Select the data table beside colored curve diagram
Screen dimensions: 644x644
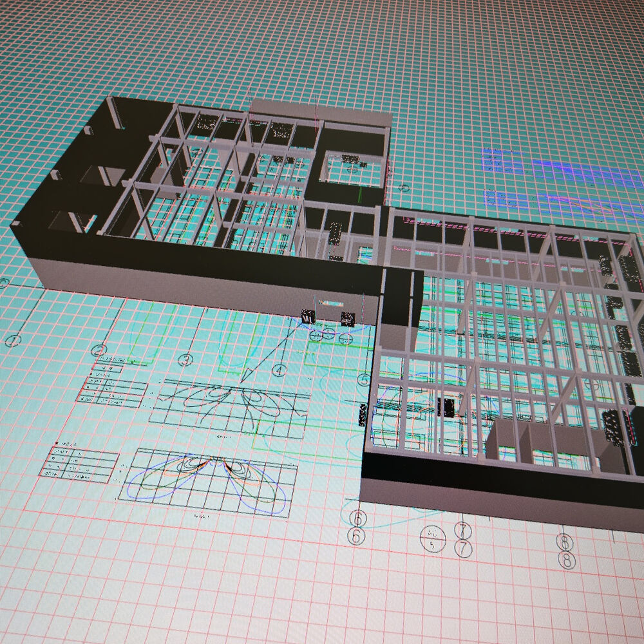coord(79,464)
